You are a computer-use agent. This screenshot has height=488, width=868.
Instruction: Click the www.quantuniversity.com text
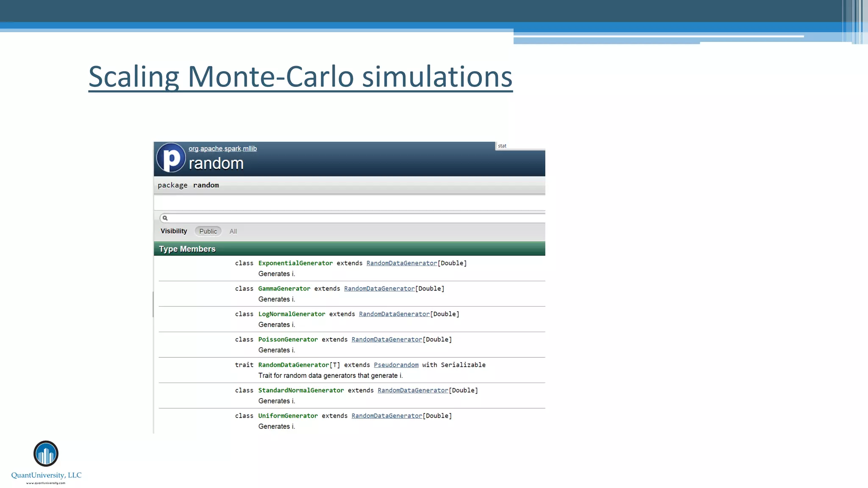[x=46, y=483]
